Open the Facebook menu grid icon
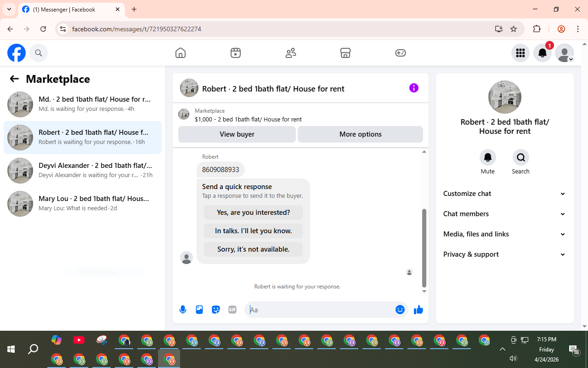Viewport: 588px width, 368px height. tap(520, 53)
